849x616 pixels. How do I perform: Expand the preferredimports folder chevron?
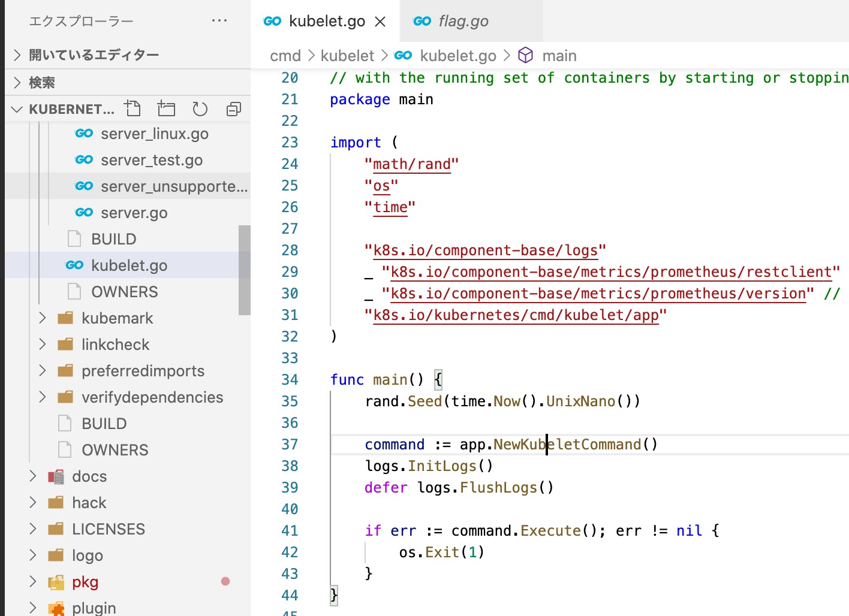coord(43,370)
